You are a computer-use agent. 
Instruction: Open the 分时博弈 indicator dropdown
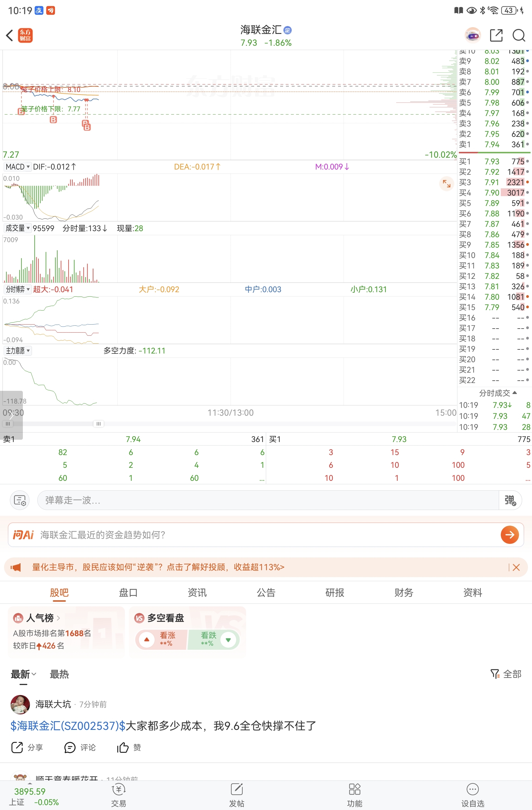(x=18, y=289)
